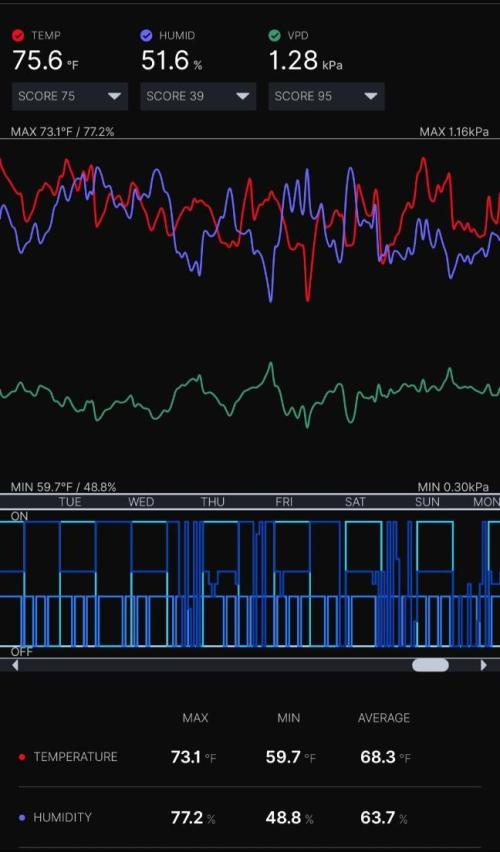
Task: Select the SUN day label
Action: tap(427, 502)
